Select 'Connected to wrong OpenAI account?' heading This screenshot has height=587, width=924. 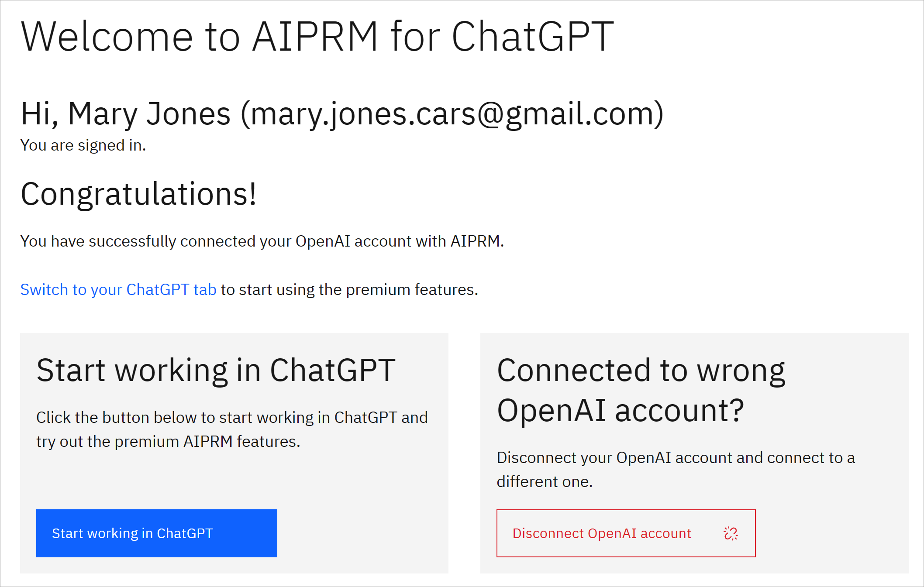pyautogui.click(x=641, y=391)
